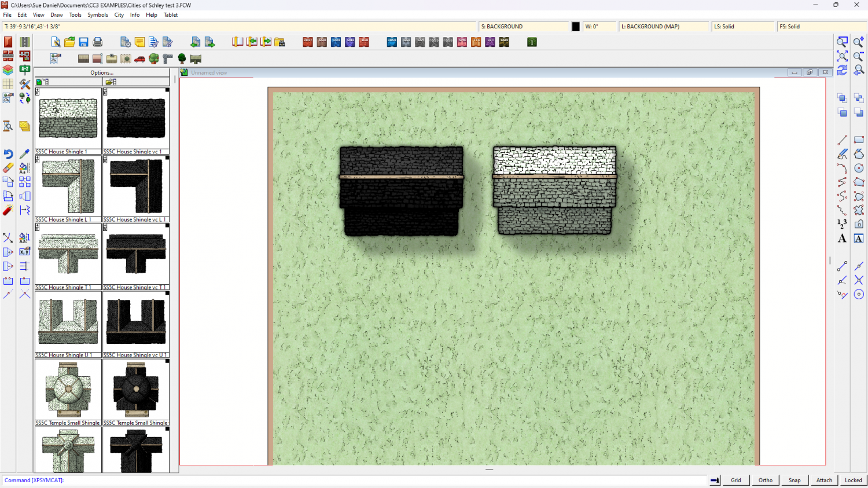
Task: Select SS5C Temple Small Shingle symbol
Action: (x=68, y=392)
